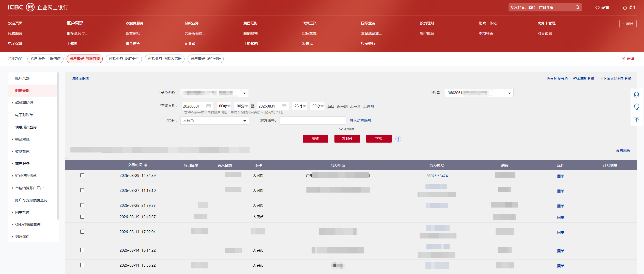This screenshot has height=274, width=644.
Task: Click the 查询 button
Action: (315, 139)
